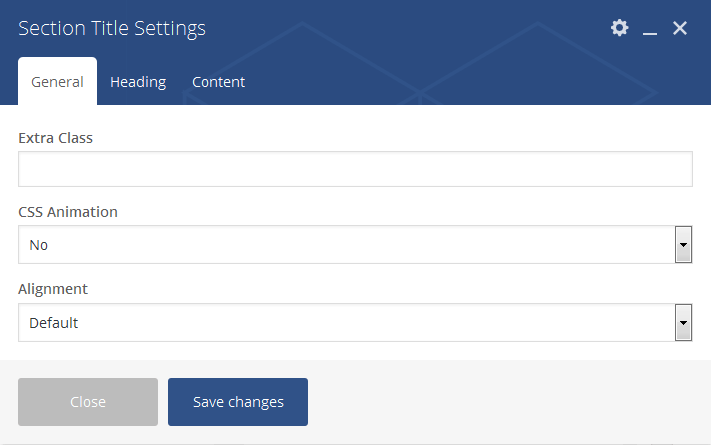This screenshot has height=445, width=711.
Task: Click the Save changes button
Action: [238, 402]
